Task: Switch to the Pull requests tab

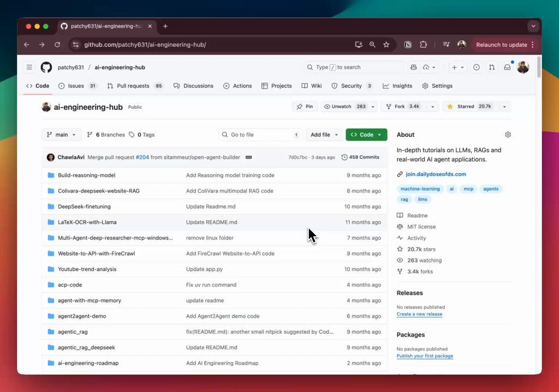Action: click(x=135, y=86)
